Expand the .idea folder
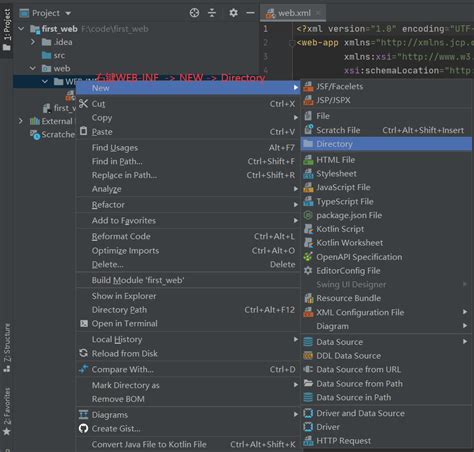The width and height of the screenshot is (474, 452). (33, 42)
